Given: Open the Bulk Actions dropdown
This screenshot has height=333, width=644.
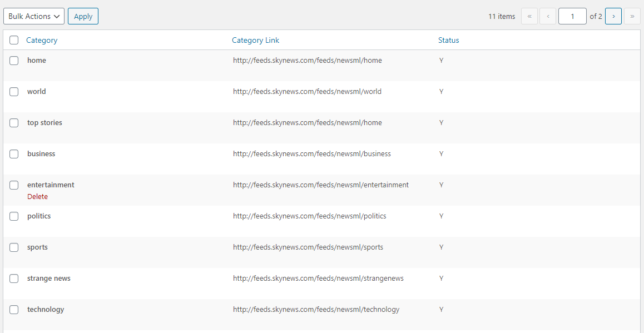Looking at the screenshot, I should point(33,16).
